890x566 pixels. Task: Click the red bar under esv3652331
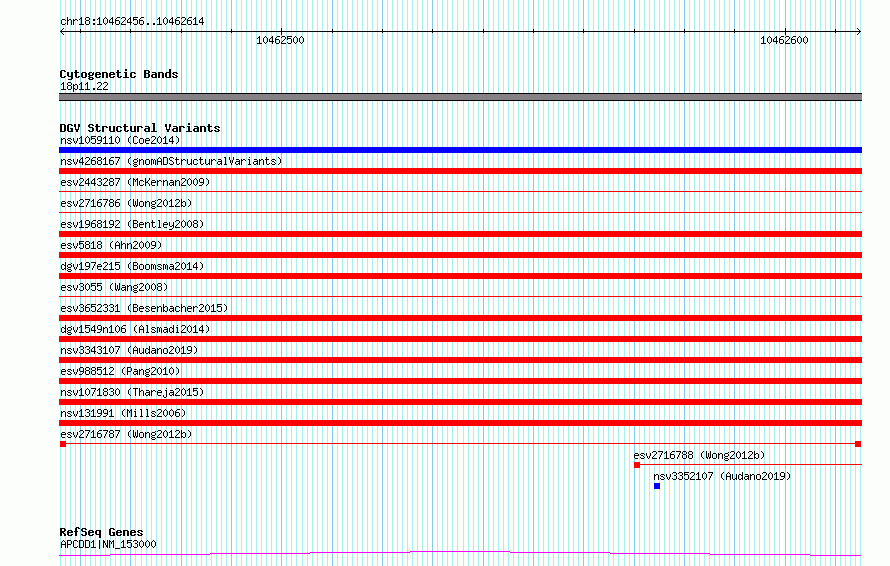[460, 318]
